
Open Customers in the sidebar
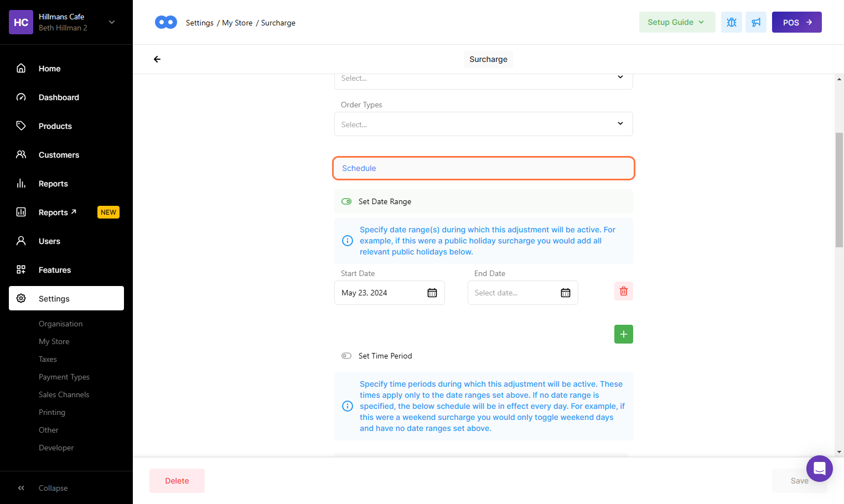pyautogui.click(x=59, y=155)
